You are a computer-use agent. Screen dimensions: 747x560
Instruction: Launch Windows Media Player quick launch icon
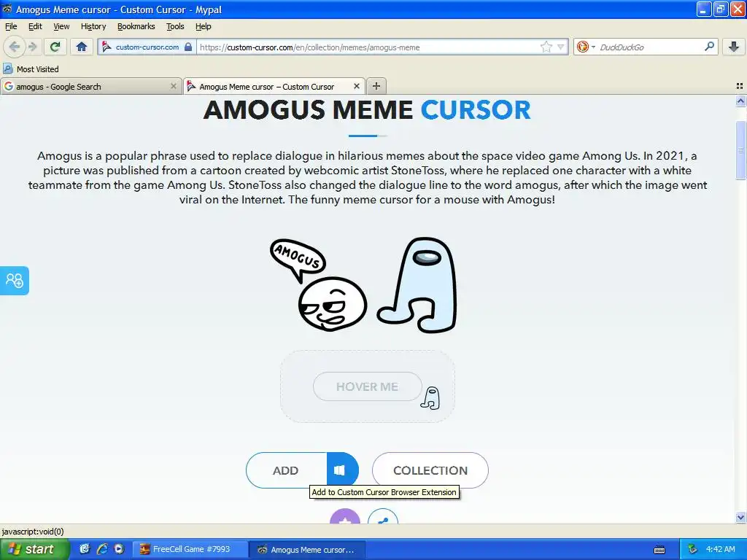119,549
